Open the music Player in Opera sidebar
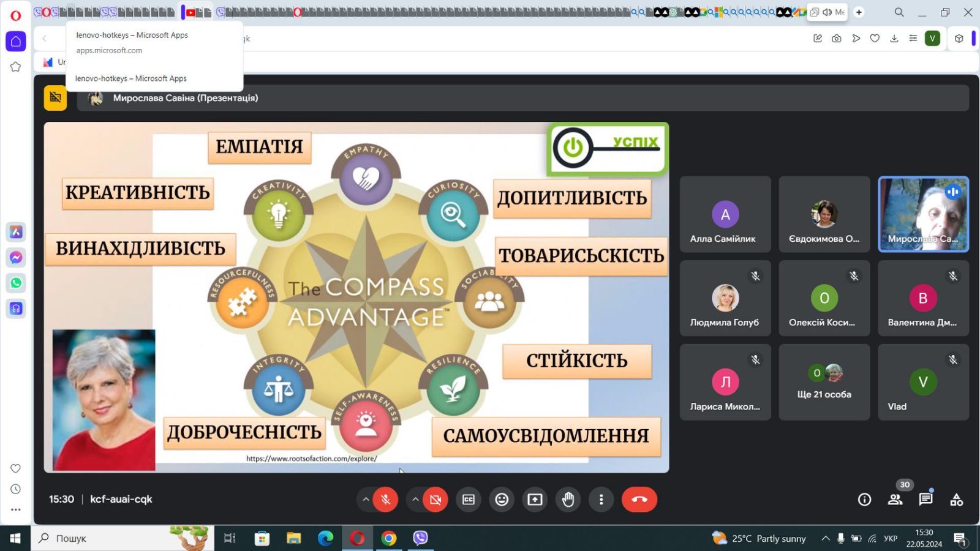Viewport: 980px width, 551px height. (16, 309)
